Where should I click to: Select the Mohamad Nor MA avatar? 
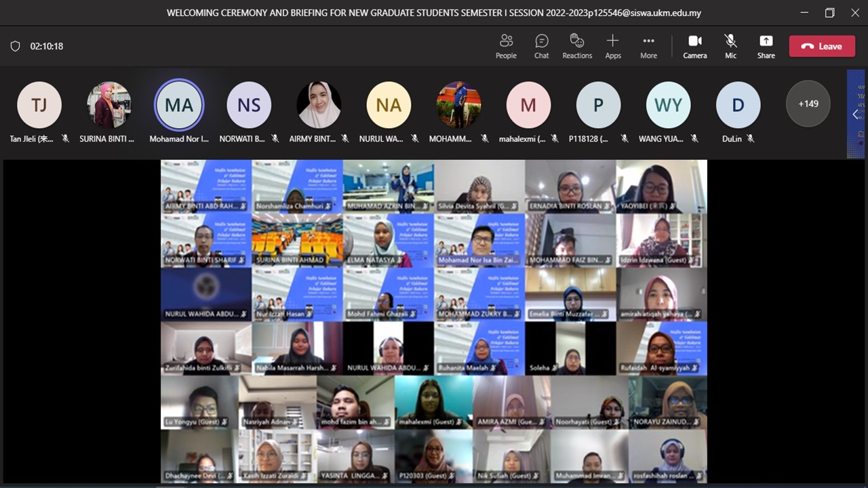click(179, 105)
